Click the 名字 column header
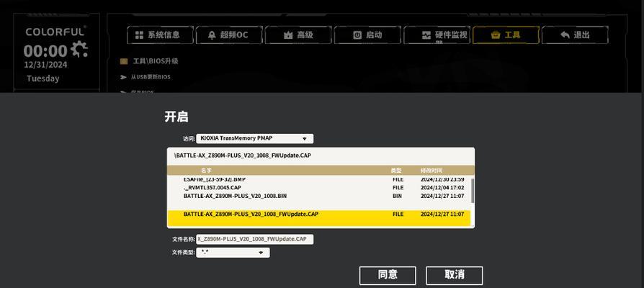 206,170
